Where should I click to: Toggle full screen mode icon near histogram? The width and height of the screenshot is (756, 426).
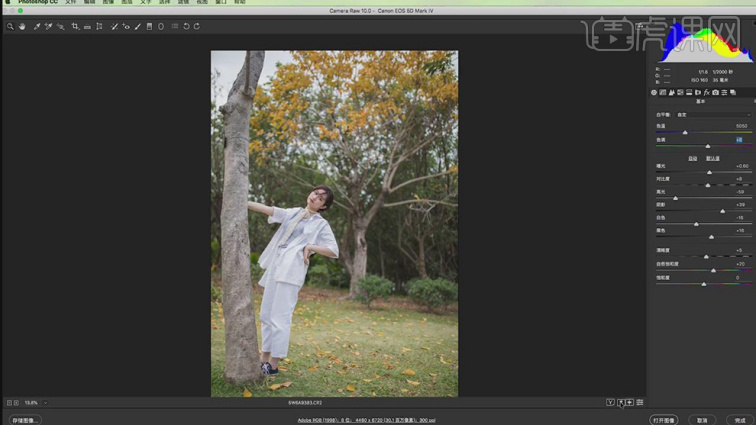[640, 27]
